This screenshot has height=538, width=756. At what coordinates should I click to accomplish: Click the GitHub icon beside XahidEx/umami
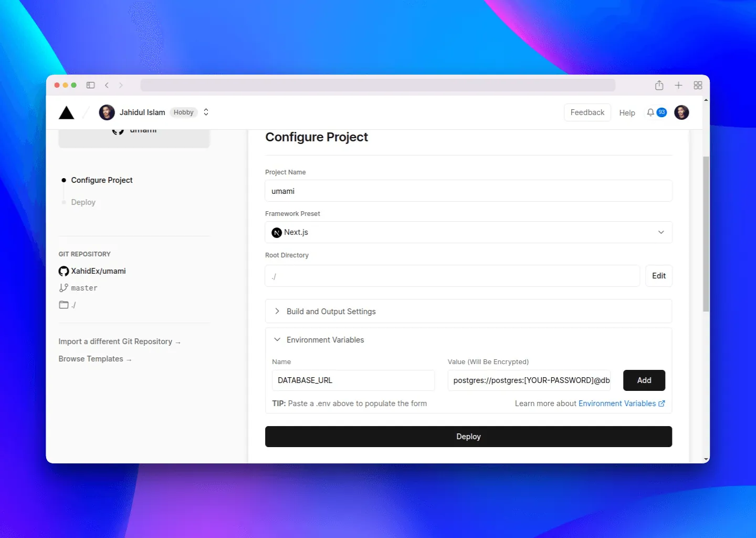64,271
